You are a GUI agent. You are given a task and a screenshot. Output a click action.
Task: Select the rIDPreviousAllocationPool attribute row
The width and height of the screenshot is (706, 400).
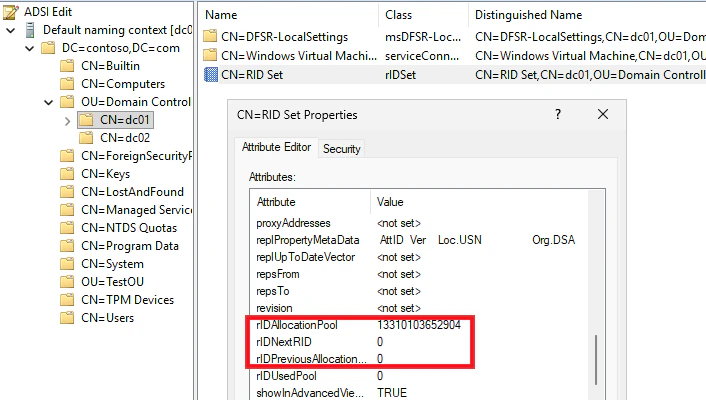coord(419,359)
